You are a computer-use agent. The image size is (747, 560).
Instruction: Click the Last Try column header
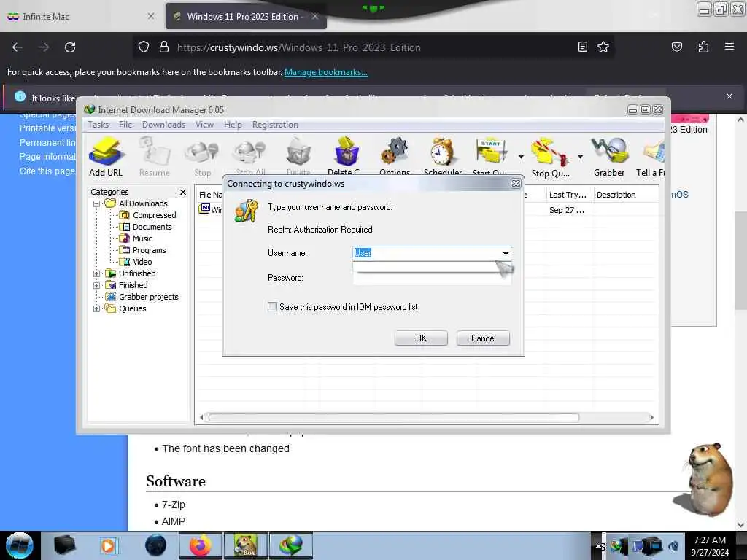click(568, 195)
